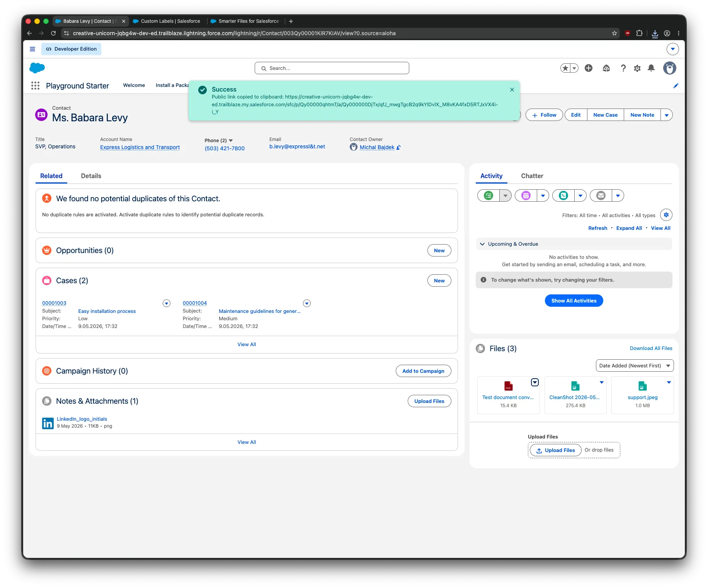Click the hamburger menu icon
Screen dimensions: 708x588
tap(32, 49)
